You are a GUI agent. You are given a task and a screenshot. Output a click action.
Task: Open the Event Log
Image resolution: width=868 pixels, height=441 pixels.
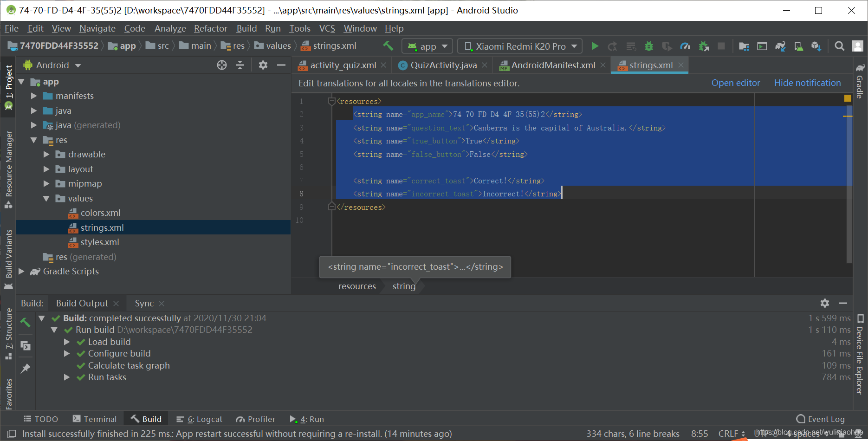pos(820,419)
